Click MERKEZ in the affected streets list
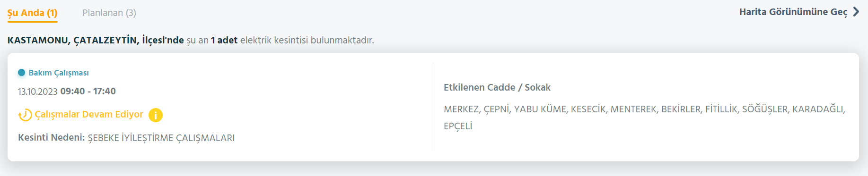The width and height of the screenshot is (868, 176). tap(462, 109)
